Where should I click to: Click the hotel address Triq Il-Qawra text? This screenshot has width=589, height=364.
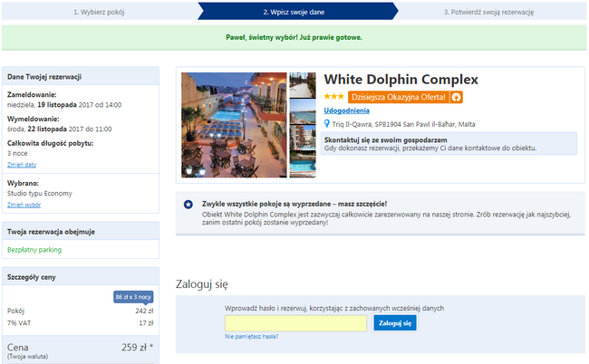coord(403,124)
